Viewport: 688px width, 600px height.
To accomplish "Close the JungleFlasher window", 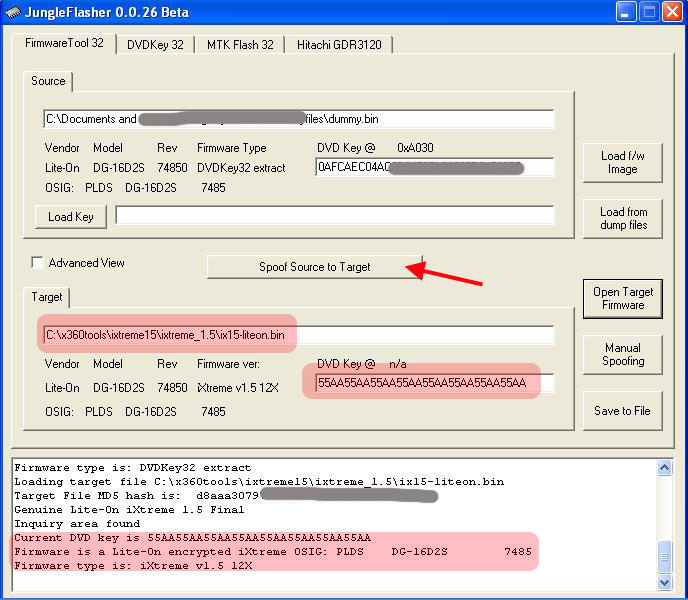I will click(672, 11).
